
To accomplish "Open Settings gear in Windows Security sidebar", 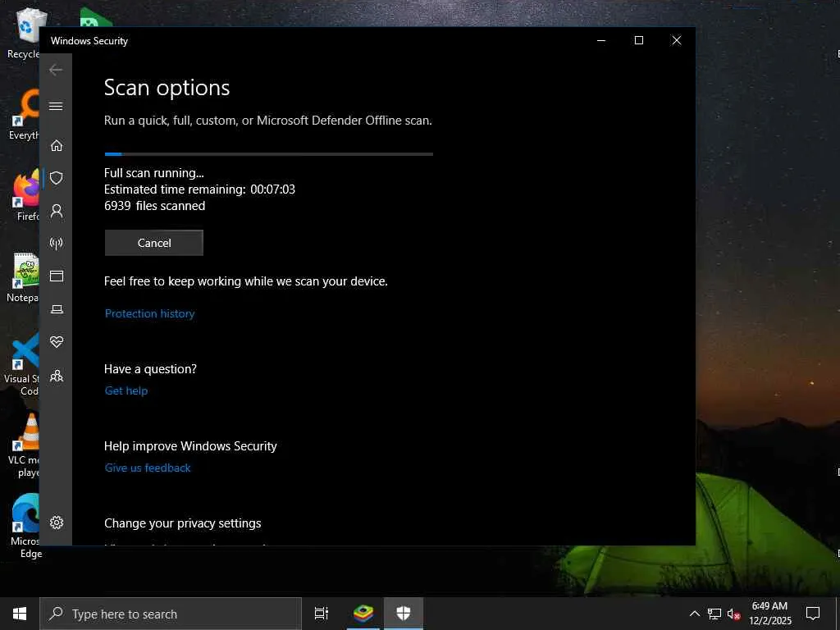I will [x=57, y=523].
